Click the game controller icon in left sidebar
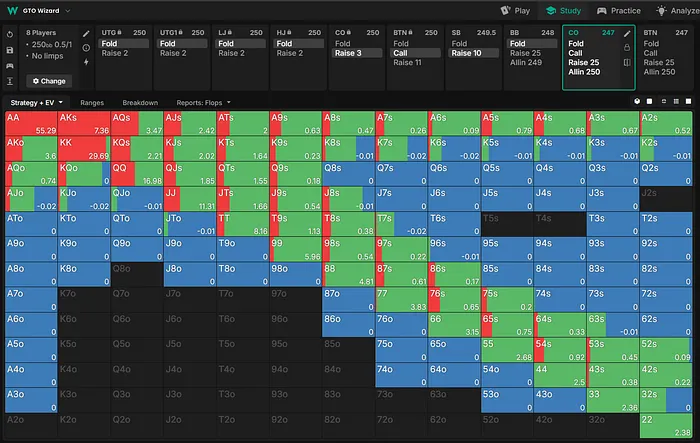This screenshot has height=443, width=700. pos(10,65)
